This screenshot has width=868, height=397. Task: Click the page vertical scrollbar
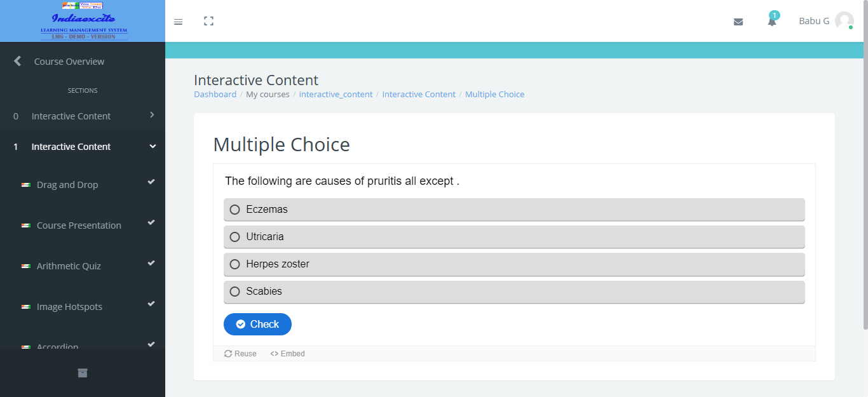click(x=865, y=165)
